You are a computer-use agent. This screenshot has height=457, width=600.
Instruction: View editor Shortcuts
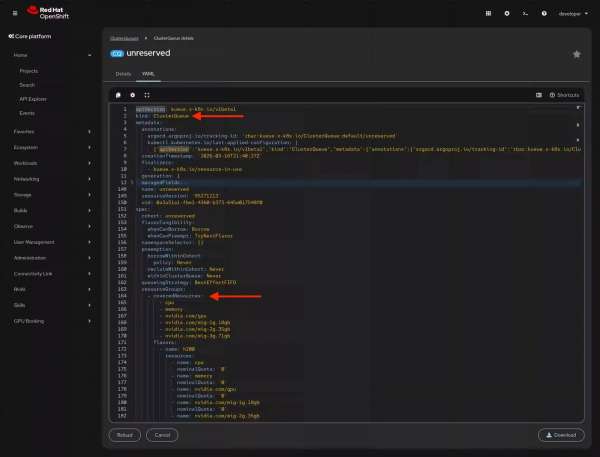(565, 95)
